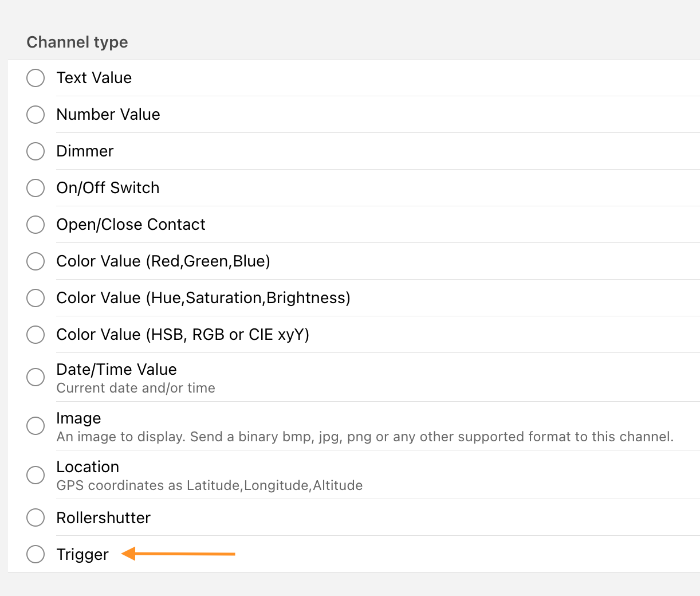Image resolution: width=700 pixels, height=596 pixels.
Task: Choose the Date/Time Value radio button
Action: [x=36, y=377]
